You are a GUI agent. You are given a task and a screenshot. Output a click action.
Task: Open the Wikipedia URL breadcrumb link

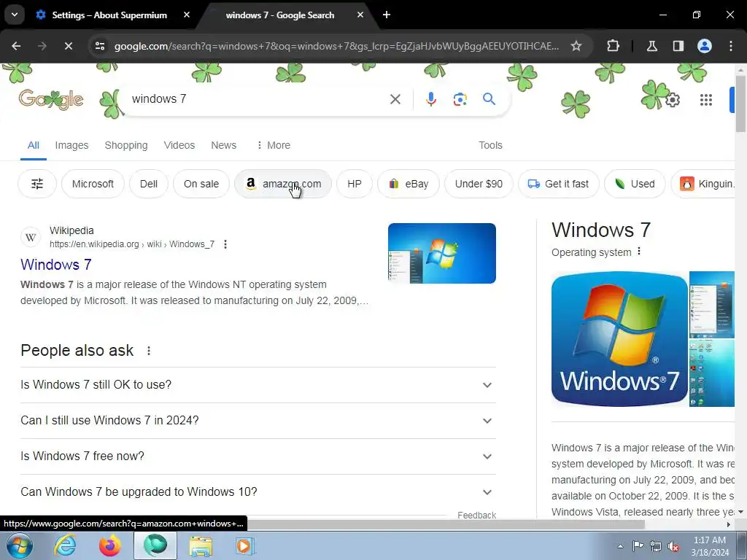(132, 244)
